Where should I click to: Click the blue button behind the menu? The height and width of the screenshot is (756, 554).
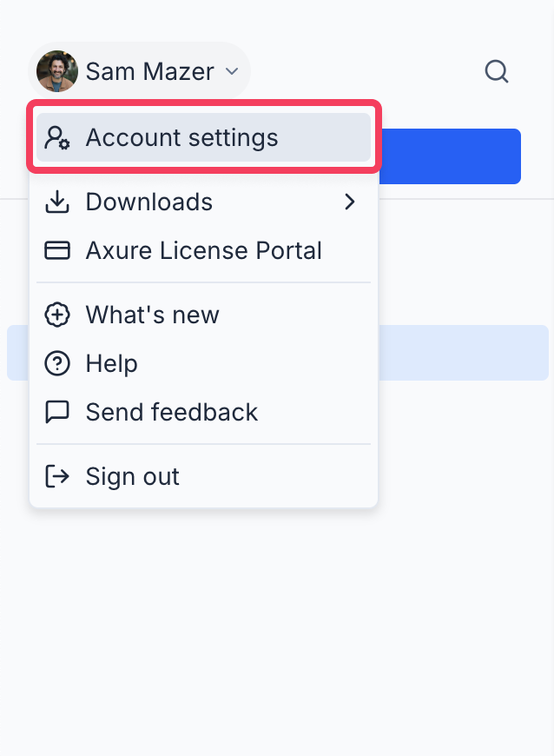pos(450,156)
